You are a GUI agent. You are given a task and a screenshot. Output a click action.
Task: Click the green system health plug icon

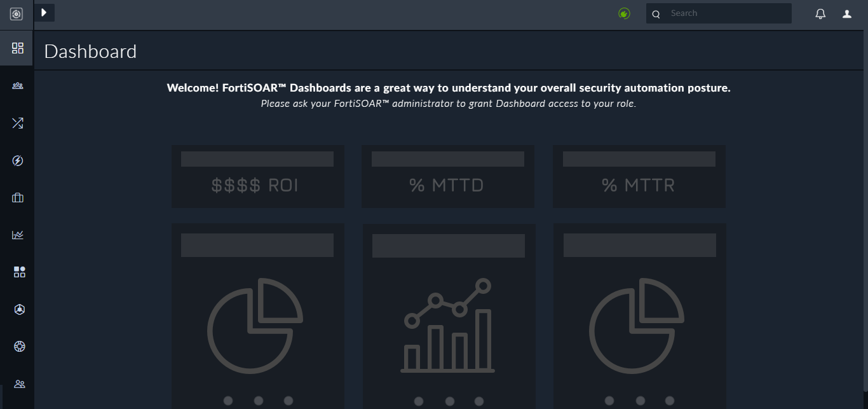623,13
